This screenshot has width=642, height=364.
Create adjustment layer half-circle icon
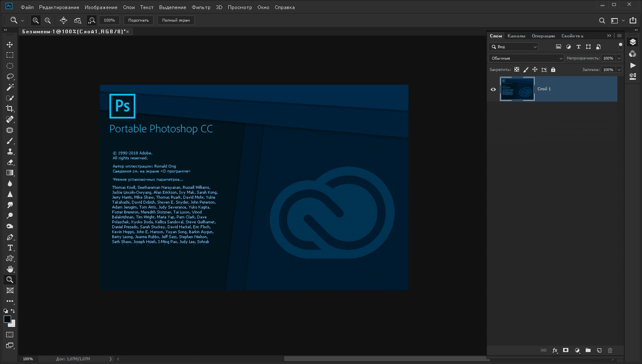coord(577,350)
